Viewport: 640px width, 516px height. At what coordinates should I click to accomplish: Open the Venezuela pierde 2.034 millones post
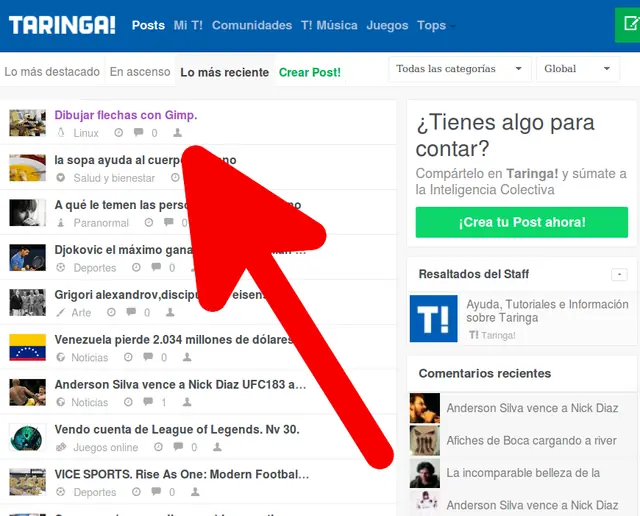click(173, 340)
